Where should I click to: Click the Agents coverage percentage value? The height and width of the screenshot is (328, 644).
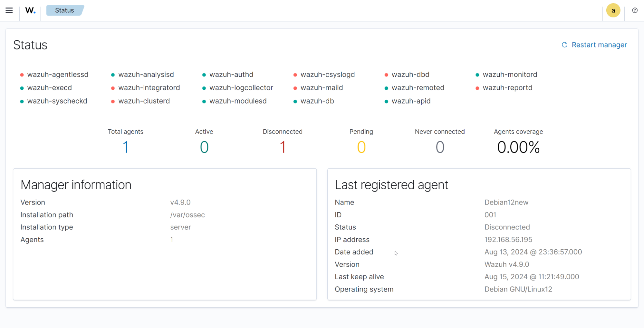coord(518,147)
